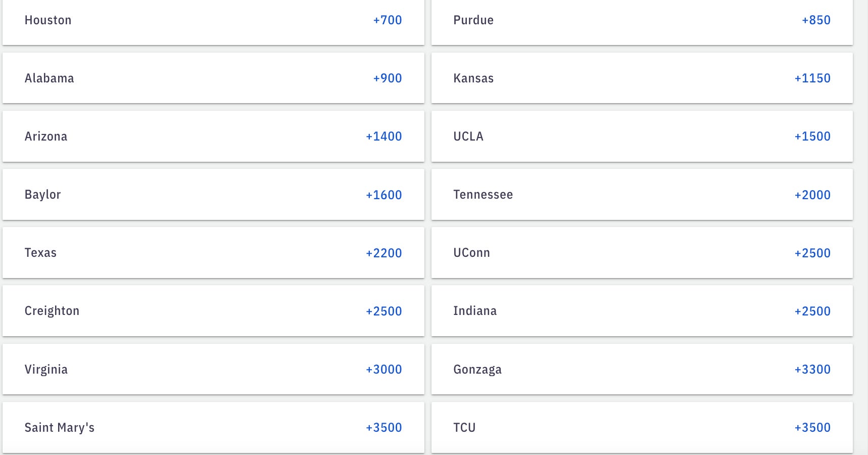Tap the +2000 odds price
Screen dimensions: 868x455
click(x=812, y=195)
